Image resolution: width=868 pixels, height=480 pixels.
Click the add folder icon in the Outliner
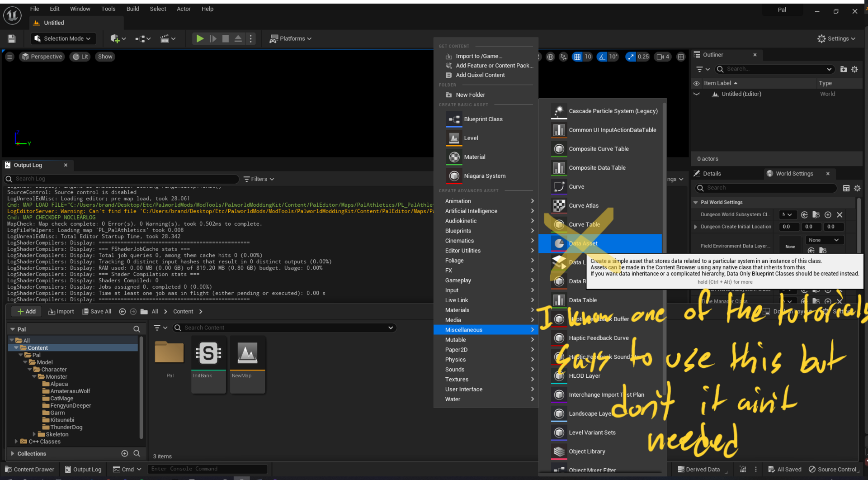[843, 69]
